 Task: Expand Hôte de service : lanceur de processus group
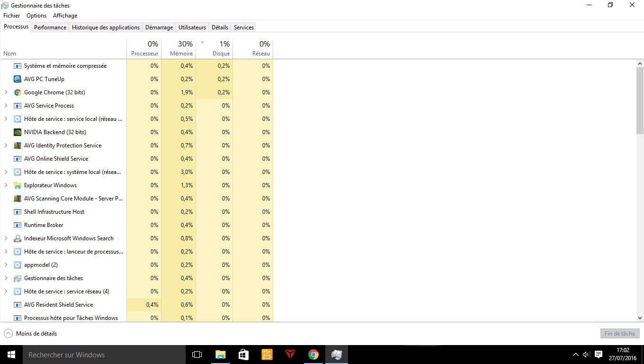6,252
